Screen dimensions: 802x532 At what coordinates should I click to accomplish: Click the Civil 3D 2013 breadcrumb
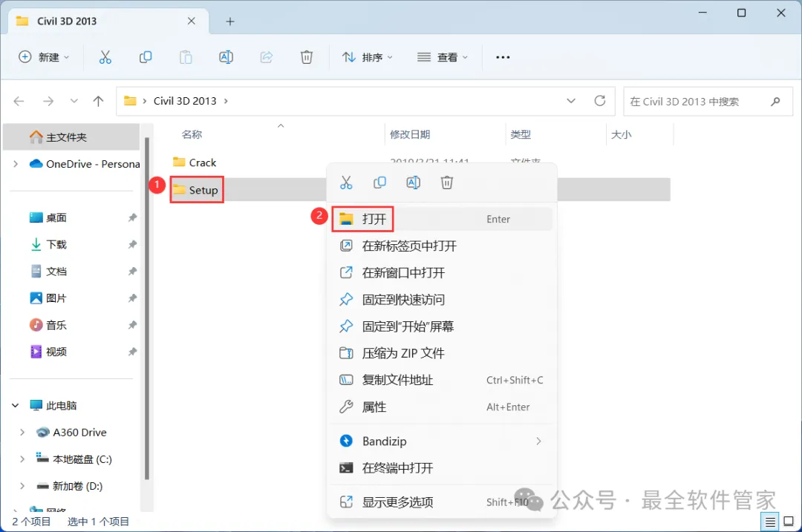click(x=185, y=101)
